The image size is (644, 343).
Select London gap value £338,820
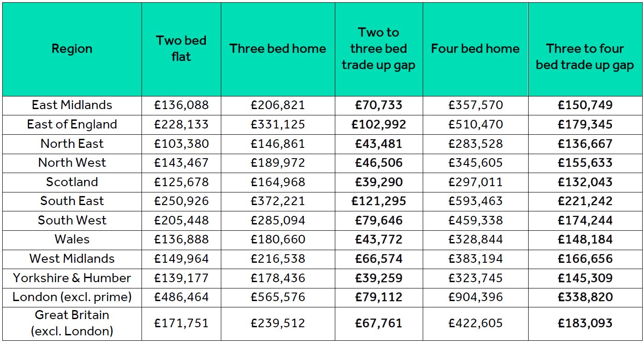(585, 297)
